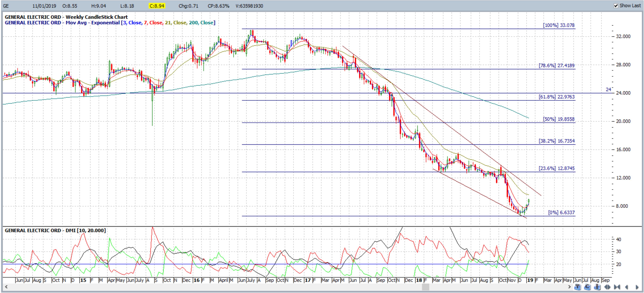This screenshot has width=644, height=293.
Task: Click the year 18 label on time axis
Action: point(419,280)
